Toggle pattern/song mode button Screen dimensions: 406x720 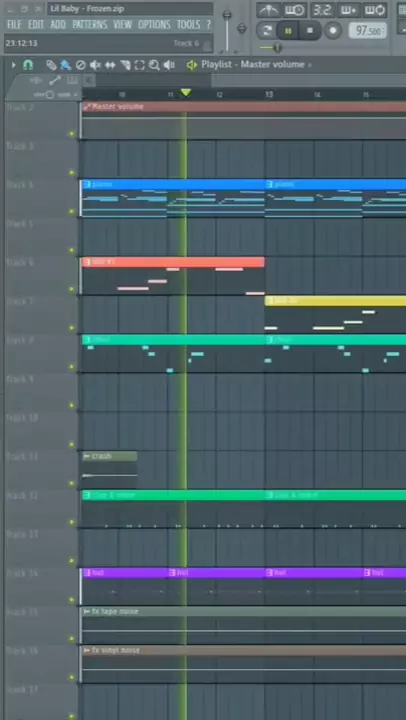266,31
